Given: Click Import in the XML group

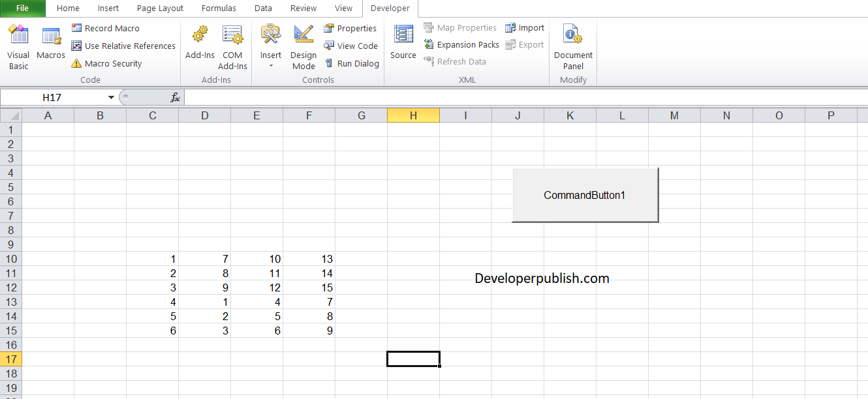Looking at the screenshot, I should pos(525,27).
